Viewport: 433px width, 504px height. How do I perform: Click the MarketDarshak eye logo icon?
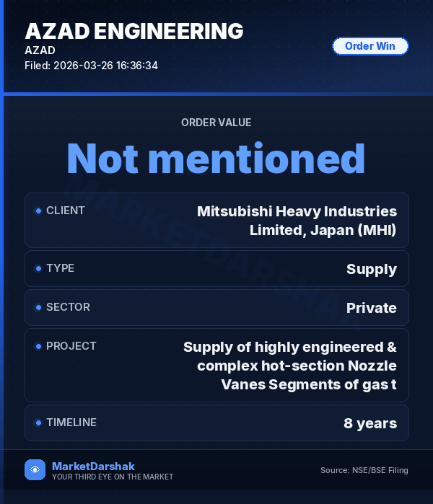click(x=35, y=469)
